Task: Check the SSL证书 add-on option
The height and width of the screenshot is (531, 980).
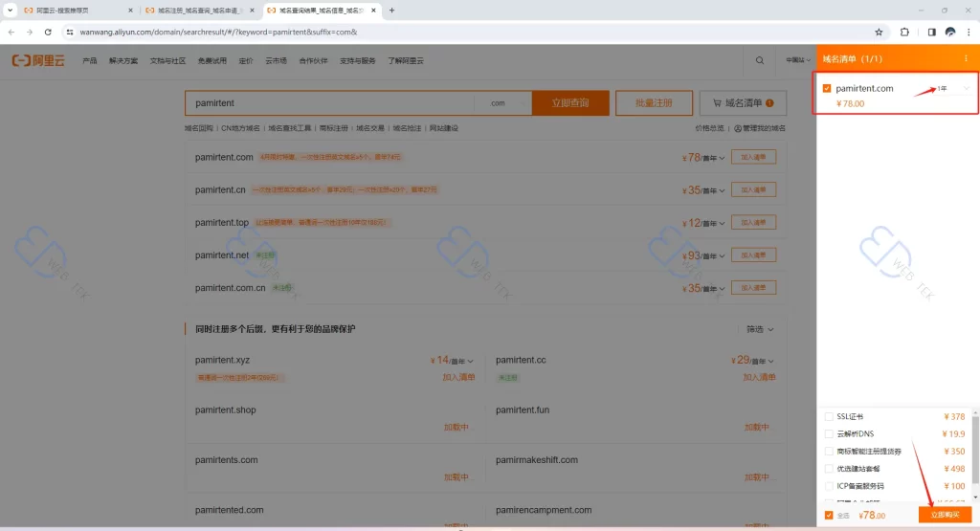Action: (829, 416)
